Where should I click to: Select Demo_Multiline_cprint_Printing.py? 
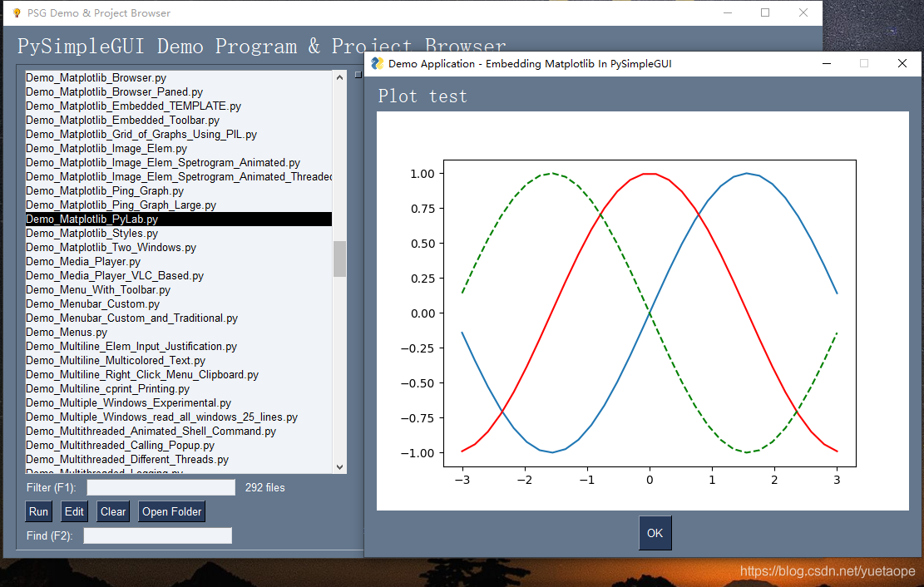point(179,389)
